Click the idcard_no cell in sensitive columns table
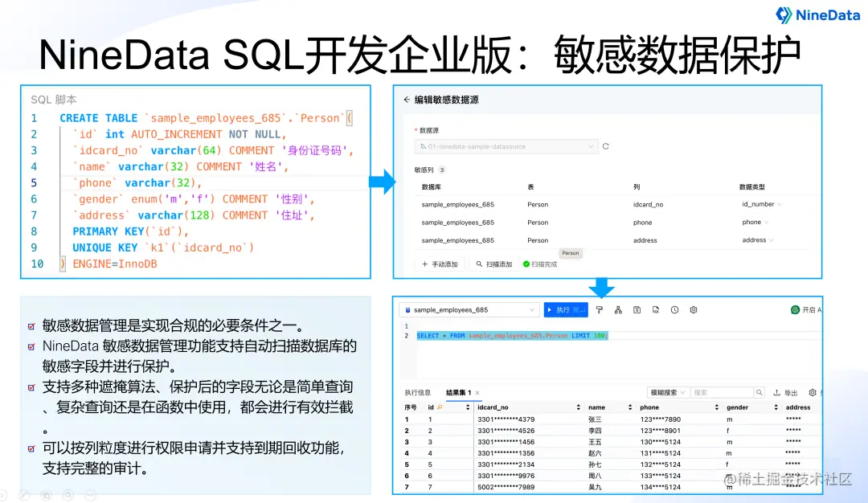The width and height of the screenshot is (868, 503). coord(649,204)
